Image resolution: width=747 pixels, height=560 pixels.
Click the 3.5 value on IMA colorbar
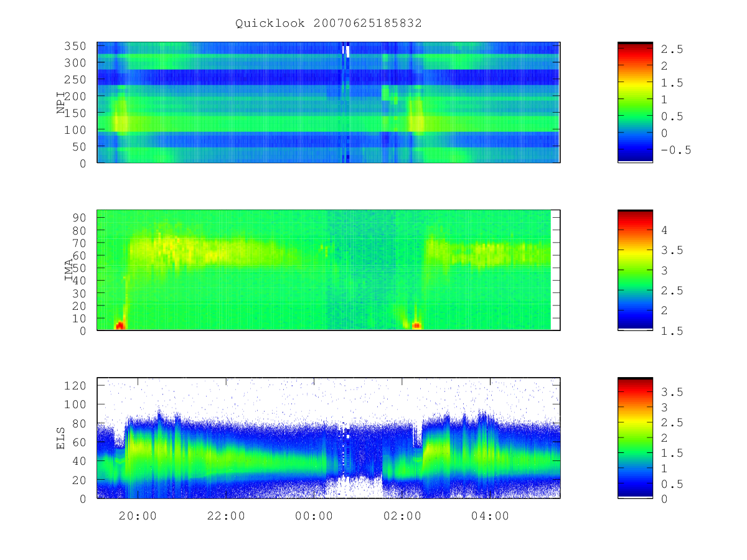[672, 250]
